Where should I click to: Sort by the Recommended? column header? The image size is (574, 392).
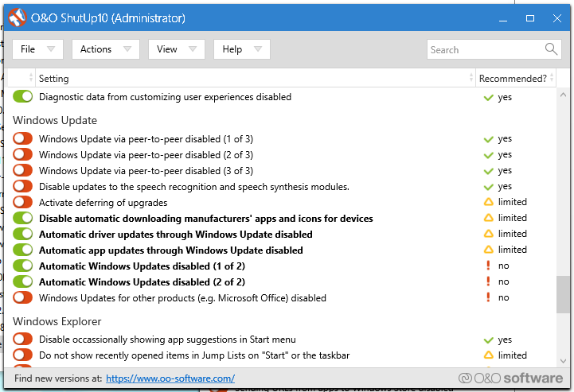516,78
